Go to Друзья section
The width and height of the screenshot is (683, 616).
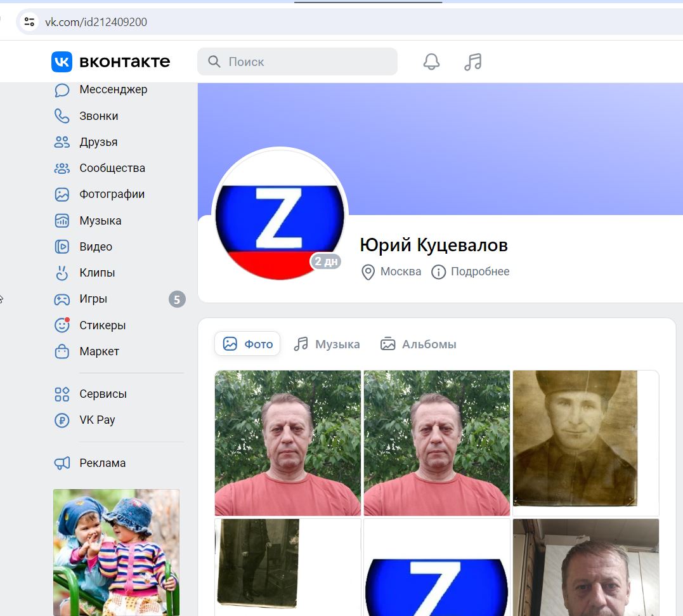pyautogui.click(x=98, y=142)
